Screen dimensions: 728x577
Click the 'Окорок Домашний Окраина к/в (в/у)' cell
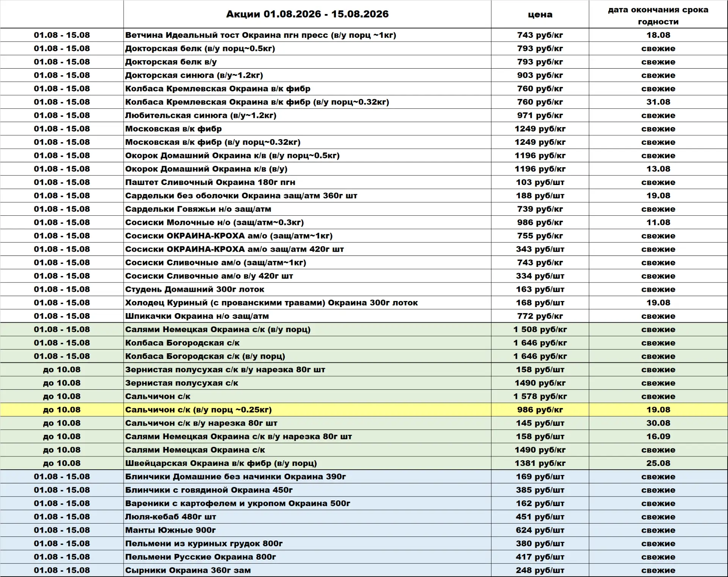pos(307,169)
